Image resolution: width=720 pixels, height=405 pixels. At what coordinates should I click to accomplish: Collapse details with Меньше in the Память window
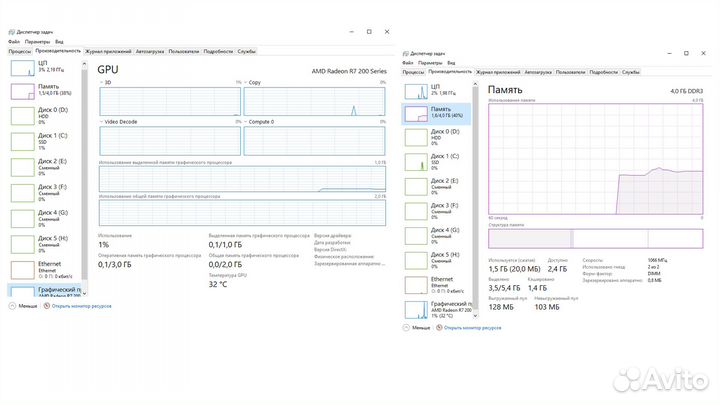point(420,326)
